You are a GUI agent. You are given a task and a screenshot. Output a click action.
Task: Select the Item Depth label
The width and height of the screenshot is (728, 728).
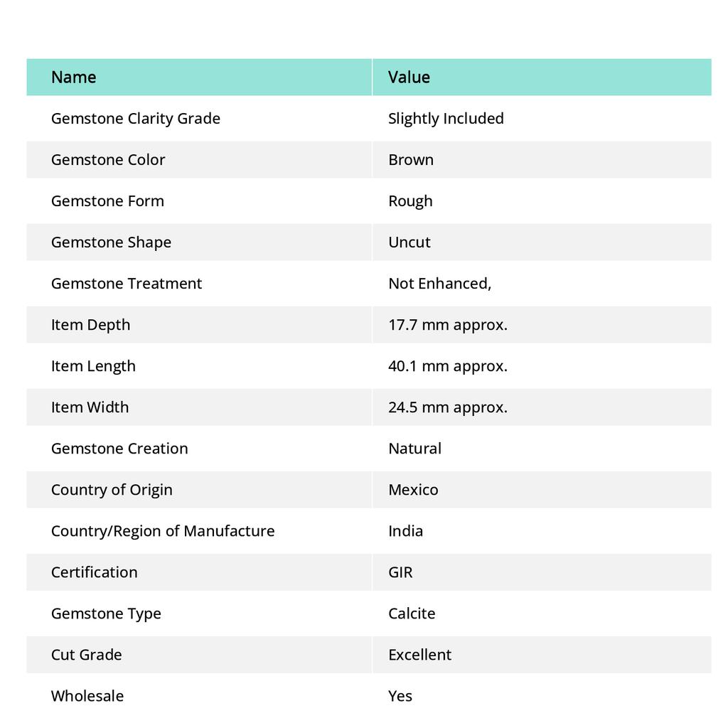pyautogui.click(x=91, y=325)
